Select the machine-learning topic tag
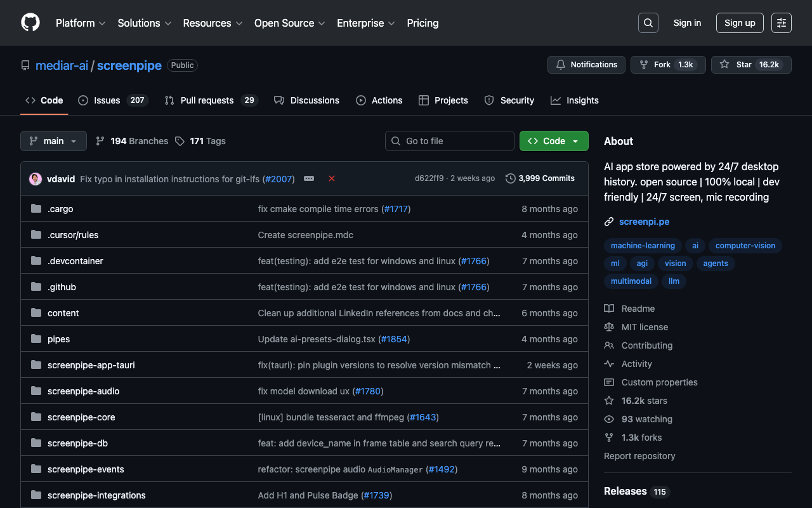812x508 pixels. coord(643,246)
